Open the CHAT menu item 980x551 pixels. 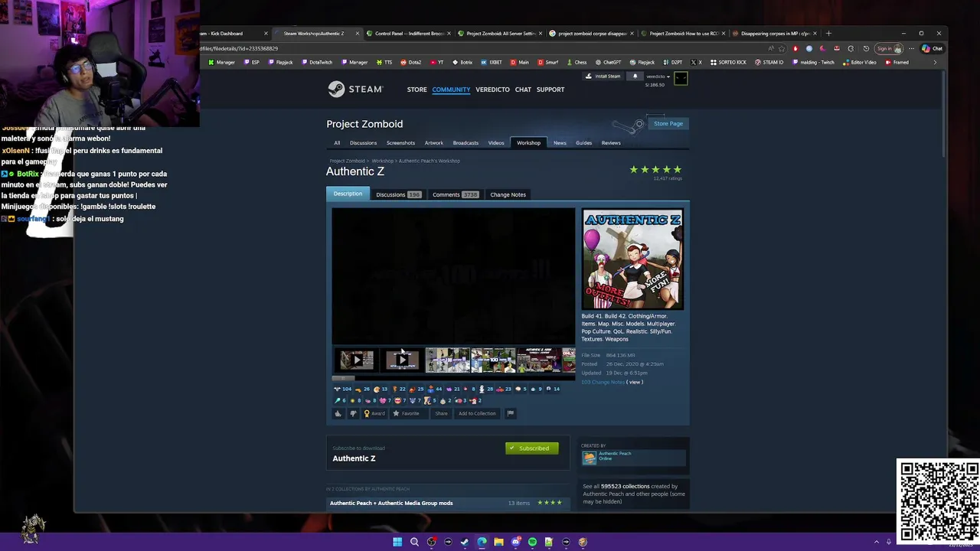(x=523, y=90)
